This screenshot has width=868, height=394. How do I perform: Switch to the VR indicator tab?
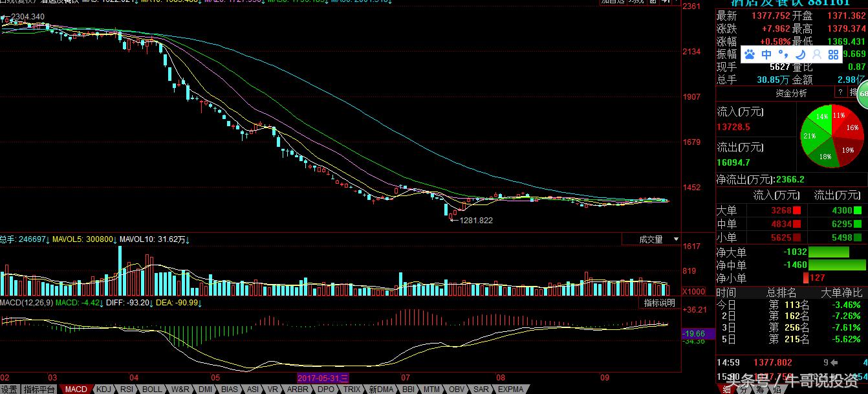point(273,389)
